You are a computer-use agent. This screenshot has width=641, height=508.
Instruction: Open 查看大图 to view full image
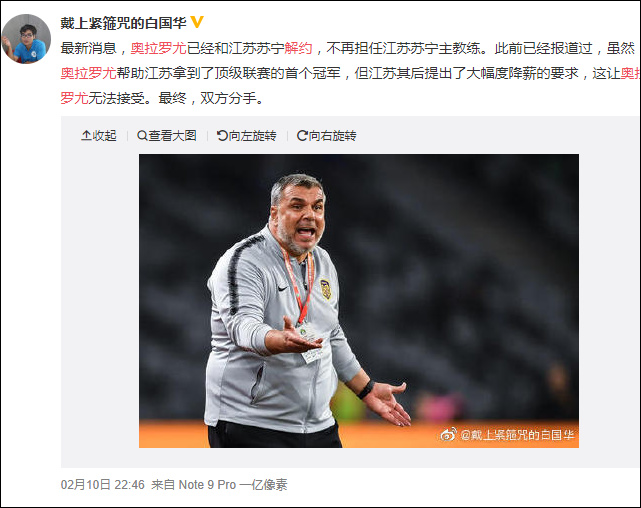tap(167, 135)
